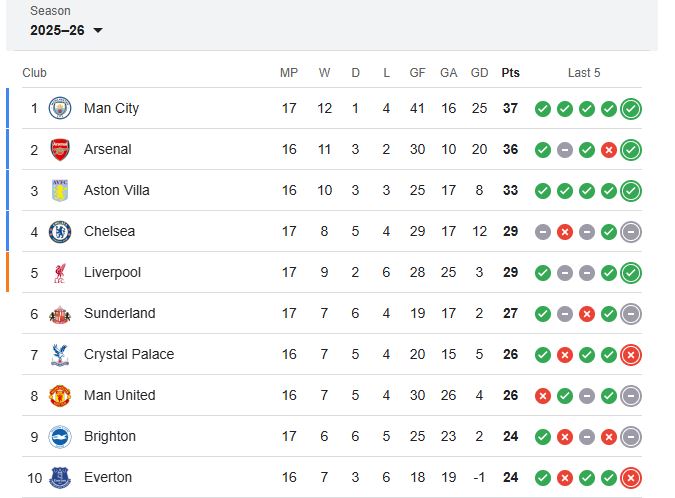The width and height of the screenshot is (675, 498).
Task: Click Man City's most recent win icon
Action: click(630, 109)
